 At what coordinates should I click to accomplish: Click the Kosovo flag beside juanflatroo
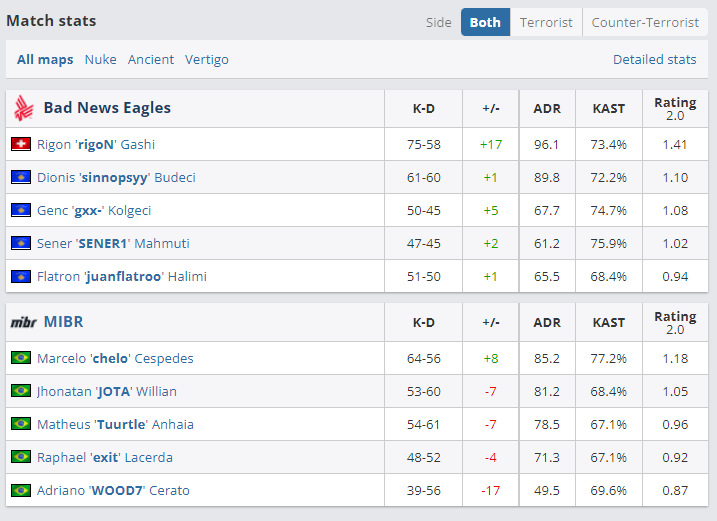[x=21, y=276]
